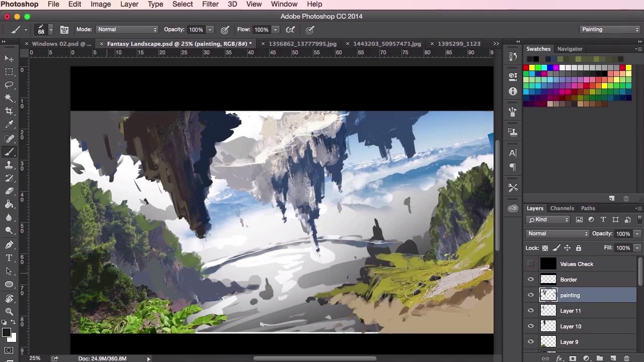Switch to the Navigator panel tab
Viewport: 644px width, 362px height.
click(x=570, y=49)
